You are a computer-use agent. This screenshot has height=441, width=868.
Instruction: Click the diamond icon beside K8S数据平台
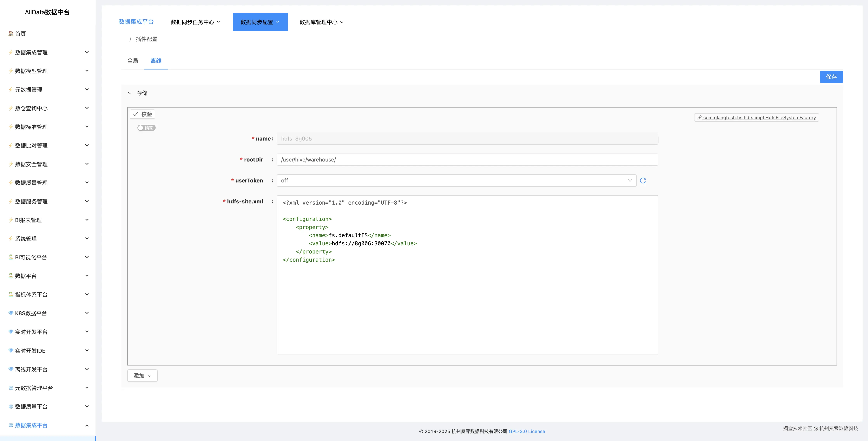click(x=11, y=313)
